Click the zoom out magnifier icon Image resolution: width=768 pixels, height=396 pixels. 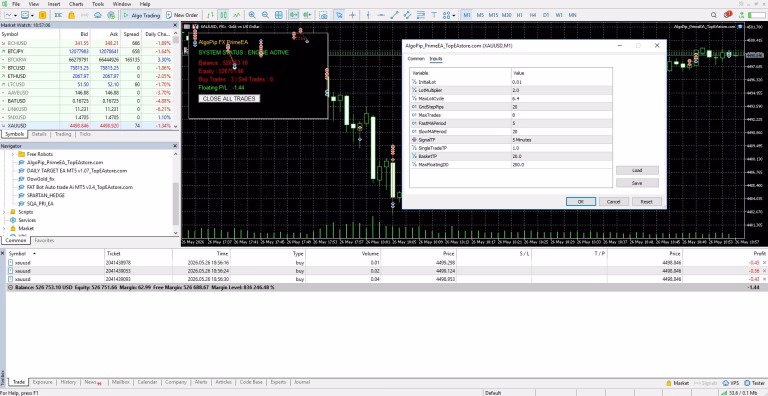(265, 15)
